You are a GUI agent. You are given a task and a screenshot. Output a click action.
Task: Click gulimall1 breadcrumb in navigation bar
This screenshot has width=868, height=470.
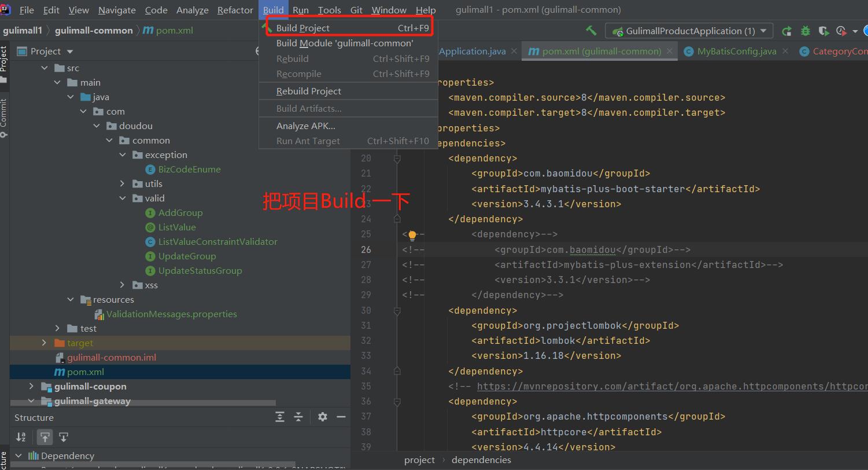pos(23,31)
